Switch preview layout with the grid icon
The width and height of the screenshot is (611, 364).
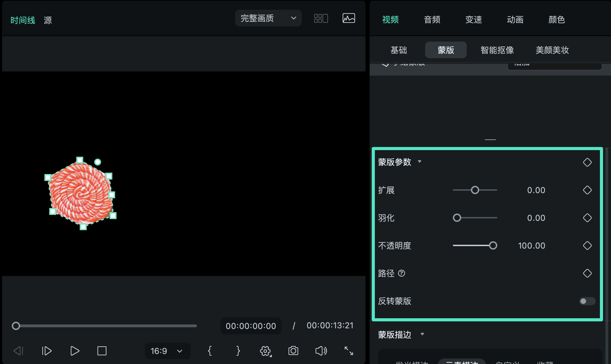click(x=321, y=18)
